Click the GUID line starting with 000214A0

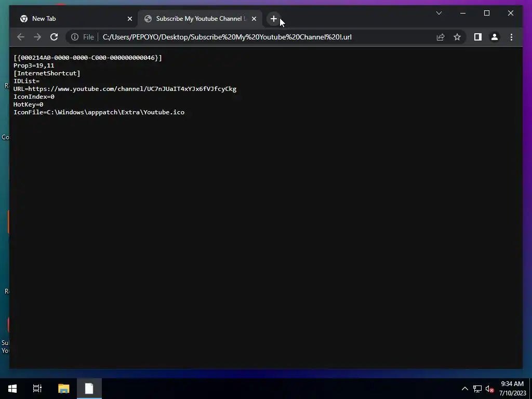point(87,58)
